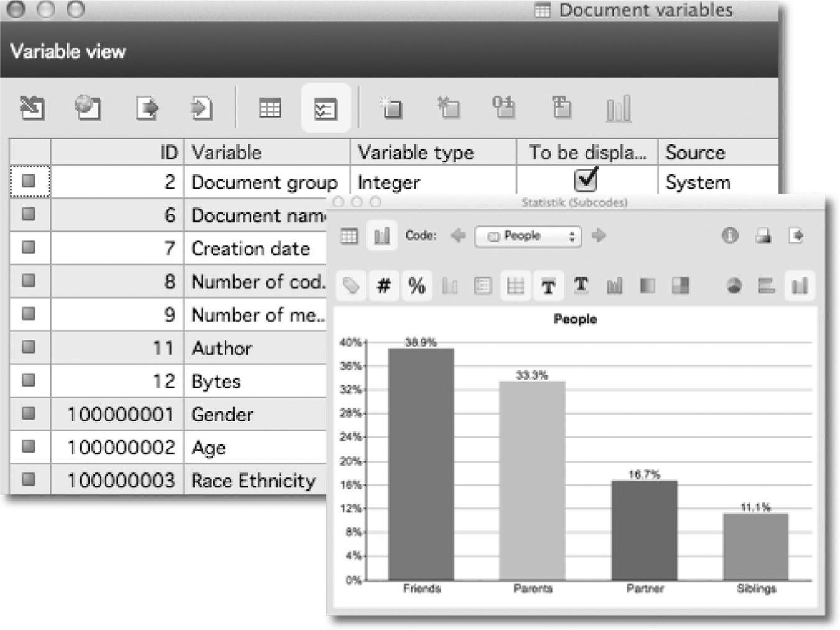Click the Parents bar in People chart

(532, 481)
